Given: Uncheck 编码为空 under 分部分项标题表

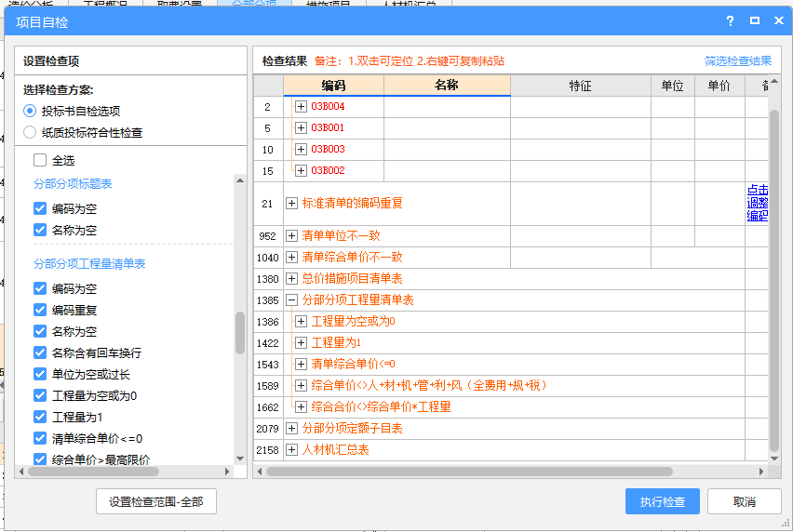Looking at the screenshot, I should pos(40,208).
